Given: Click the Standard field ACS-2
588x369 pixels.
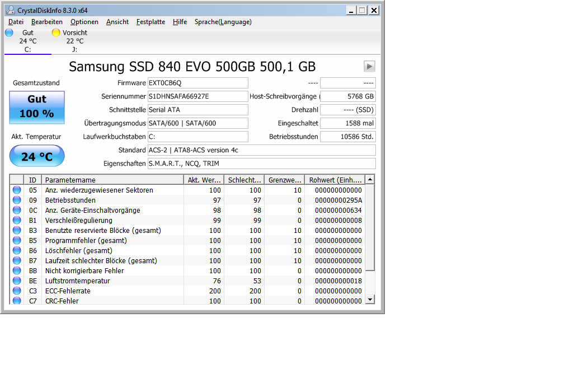Looking at the screenshot, I should pos(262,150).
